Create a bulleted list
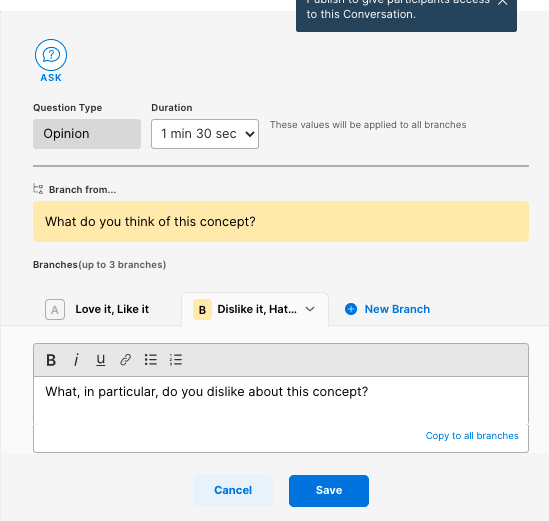The height and width of the screenshot is (521, 549). (151, 360)
